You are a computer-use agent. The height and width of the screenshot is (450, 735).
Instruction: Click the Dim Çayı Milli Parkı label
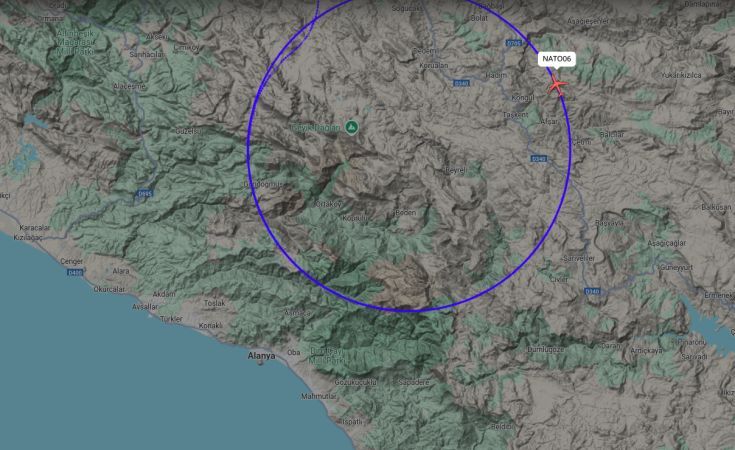[327, 356]
